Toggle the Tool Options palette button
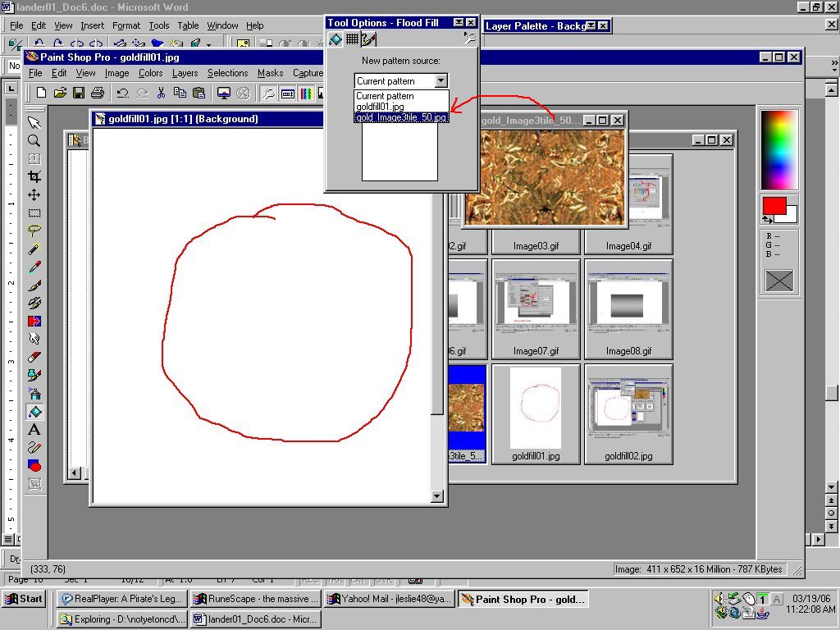The height and width of the screenshot is (630, 840). coord(268,94)
